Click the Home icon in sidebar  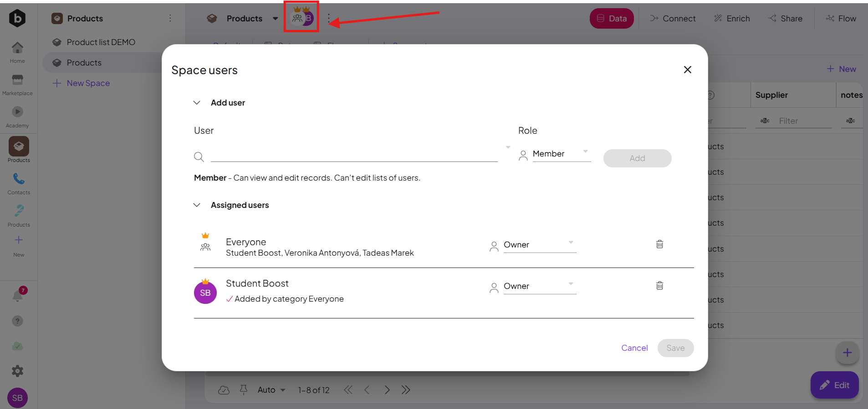[17, 48]
